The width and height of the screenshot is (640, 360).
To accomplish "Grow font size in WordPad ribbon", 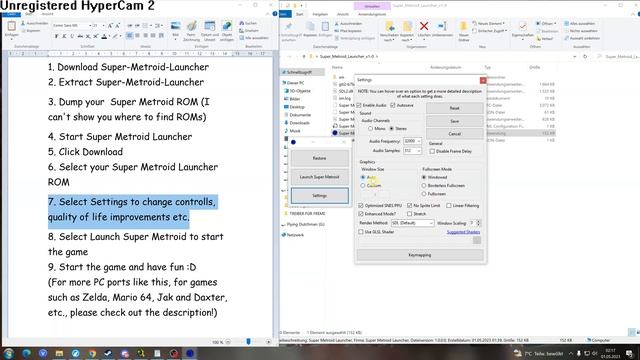I will pos(110,26).
